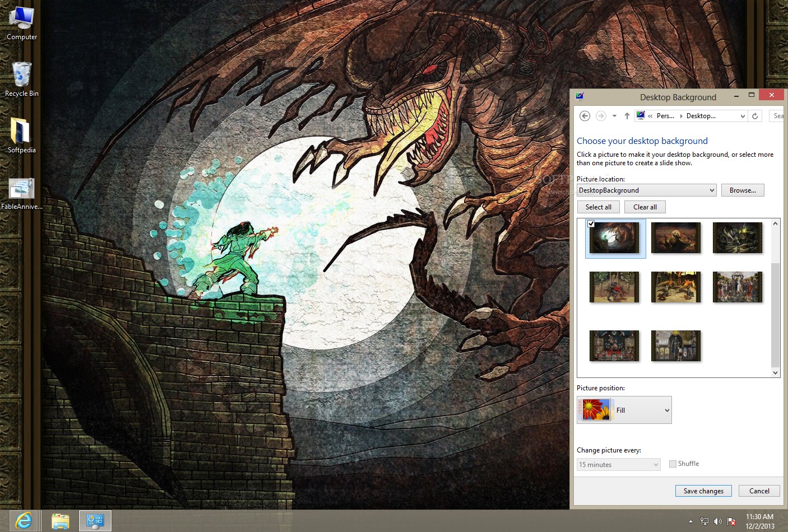
Task: Click the search box in Desktop Background
Action: [x=777, y=116]
